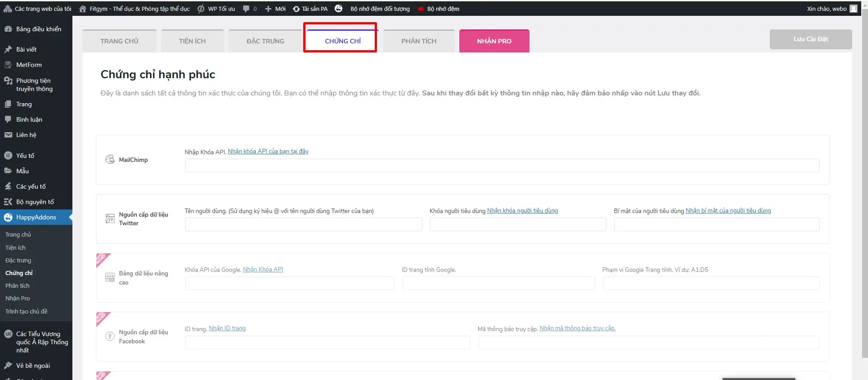868x380 pixels.
Task: Click the NHẬN PRO tab
Action: [494, 41]
